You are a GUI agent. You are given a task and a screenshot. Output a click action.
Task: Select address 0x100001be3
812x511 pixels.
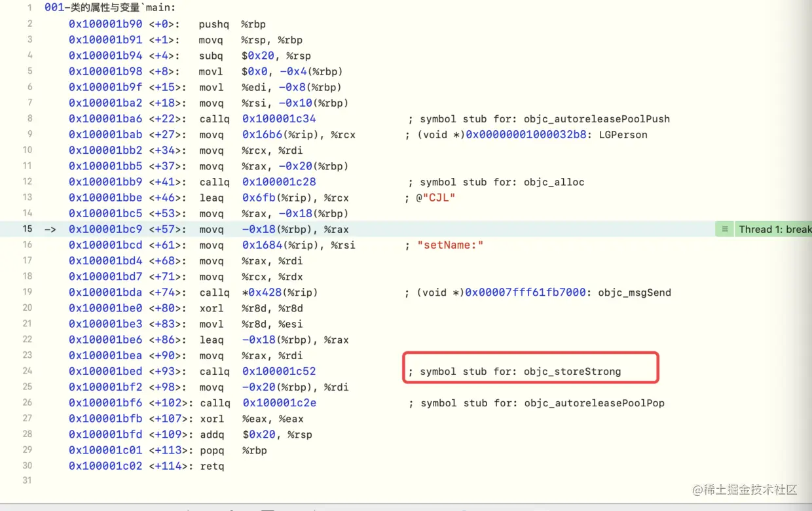pos(105,324)
